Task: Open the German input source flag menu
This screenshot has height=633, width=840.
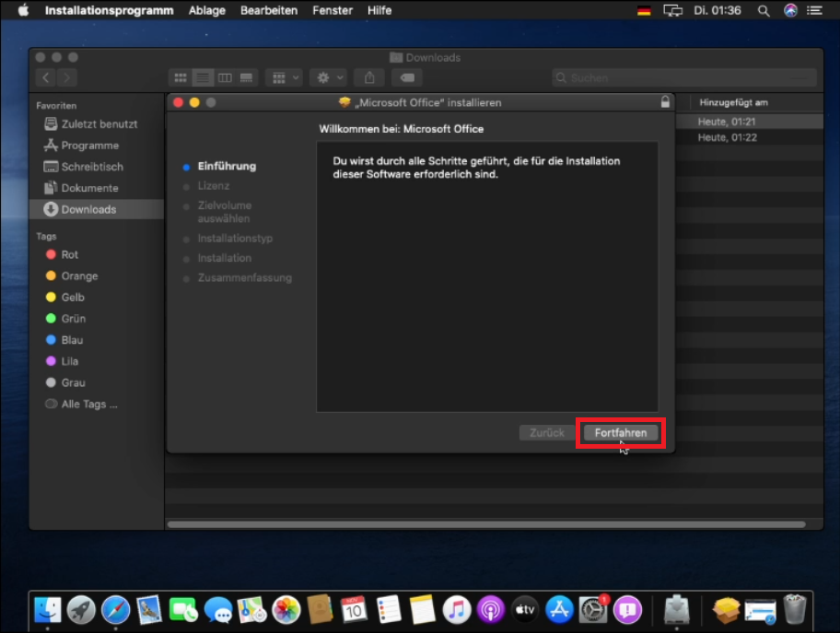Action: click(x=643, y=10)
